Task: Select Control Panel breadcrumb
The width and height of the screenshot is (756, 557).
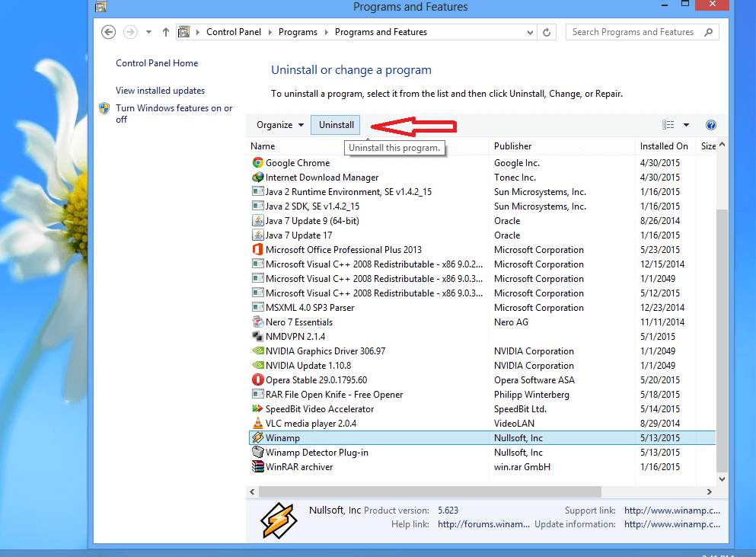Action: (x=234, y=32)
